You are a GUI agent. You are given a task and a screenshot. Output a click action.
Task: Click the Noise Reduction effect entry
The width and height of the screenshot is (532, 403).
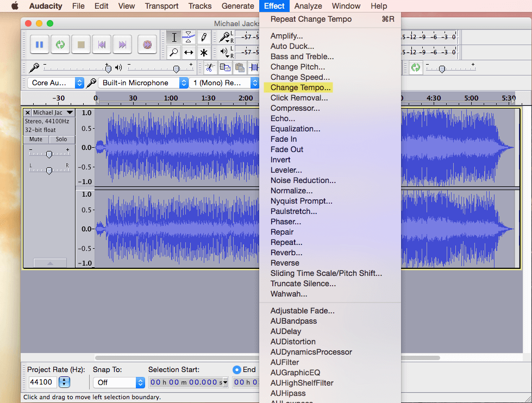303,180
